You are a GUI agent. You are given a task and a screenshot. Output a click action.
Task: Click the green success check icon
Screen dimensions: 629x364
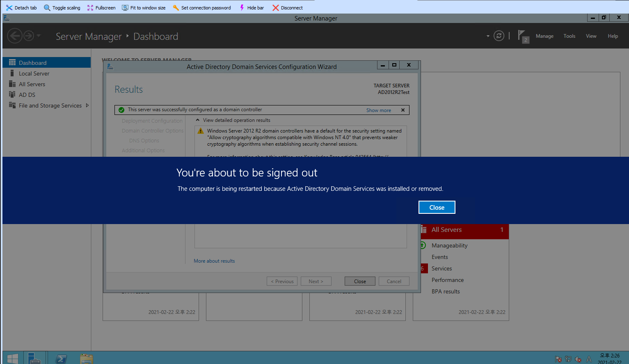pos(121,110)
